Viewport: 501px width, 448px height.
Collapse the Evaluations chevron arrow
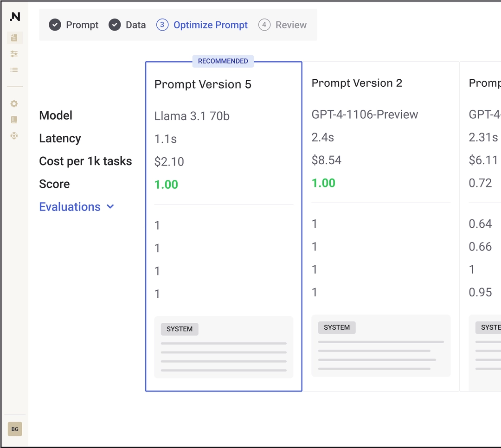(x=110, y=207)
